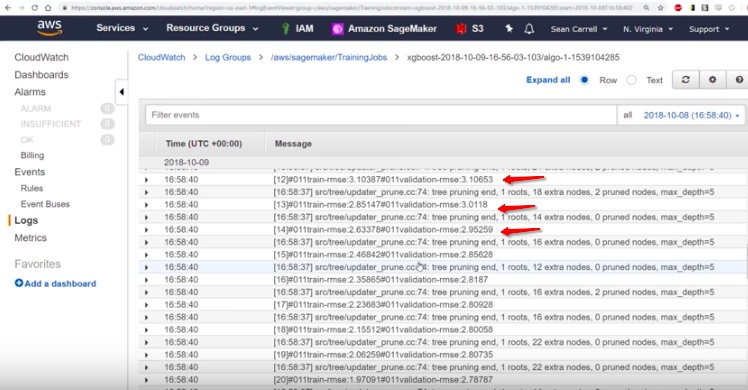Select Row view radio button
Screen dimensions: 748x390
click(584, 80)
